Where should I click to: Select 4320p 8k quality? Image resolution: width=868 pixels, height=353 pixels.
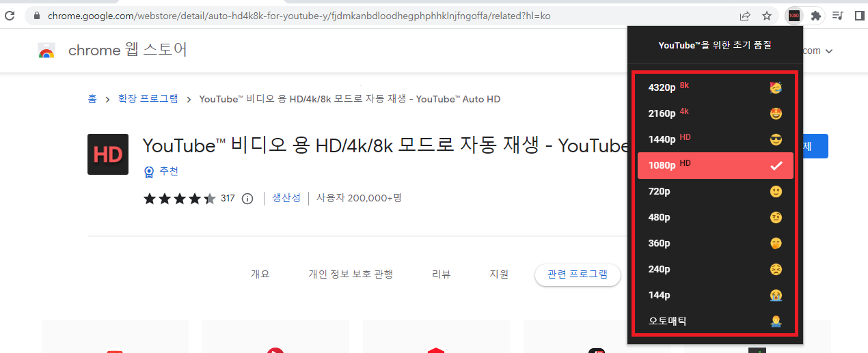point(715,87)
